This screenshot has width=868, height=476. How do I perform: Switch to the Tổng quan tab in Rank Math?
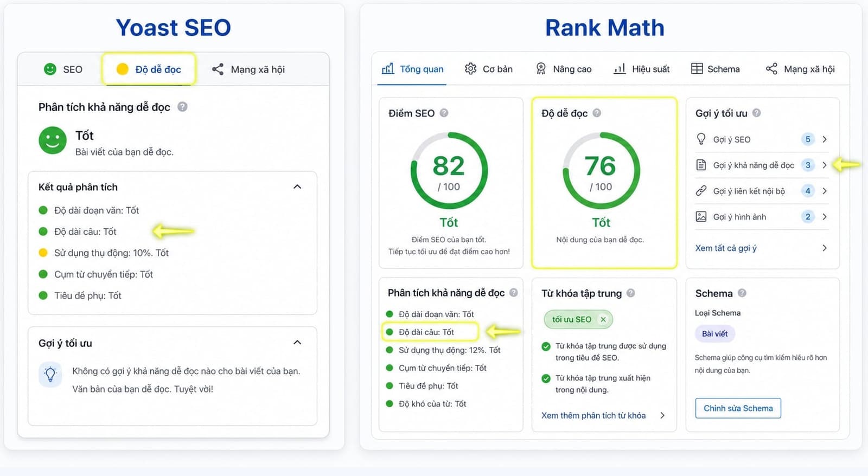(412, 69)
